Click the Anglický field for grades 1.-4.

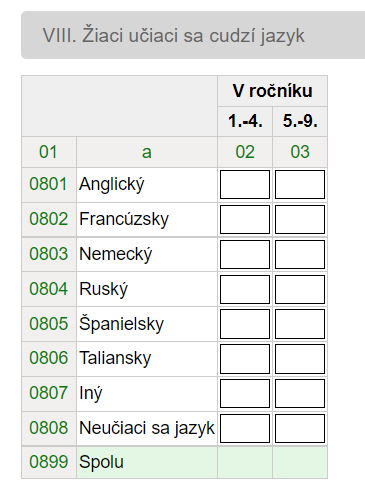tap(245, 184)
